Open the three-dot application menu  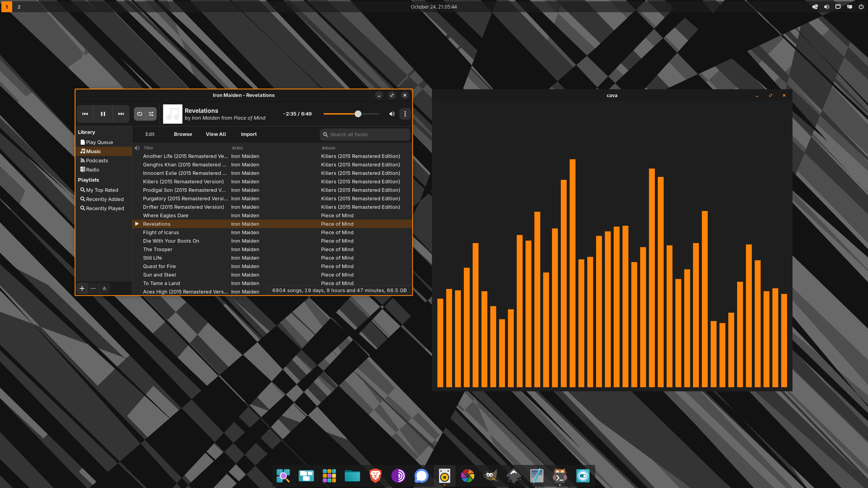click(405, 114)
